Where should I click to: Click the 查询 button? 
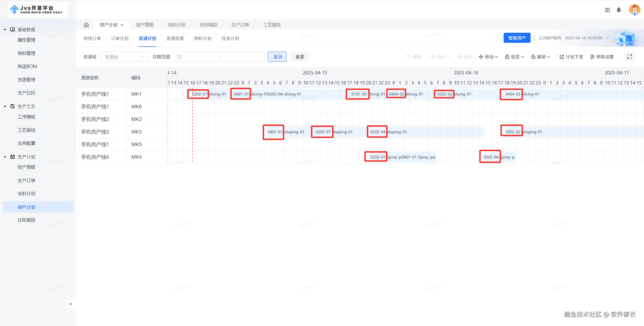point(277,57)
